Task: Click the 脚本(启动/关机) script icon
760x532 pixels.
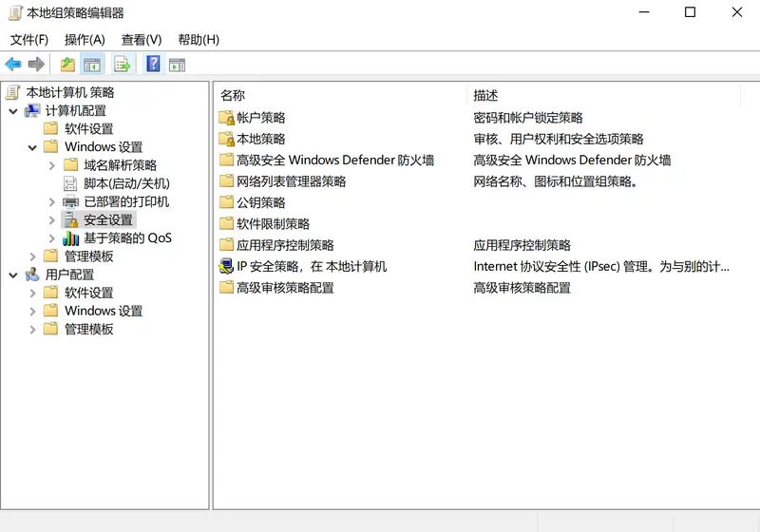Action: coord(70,183)
